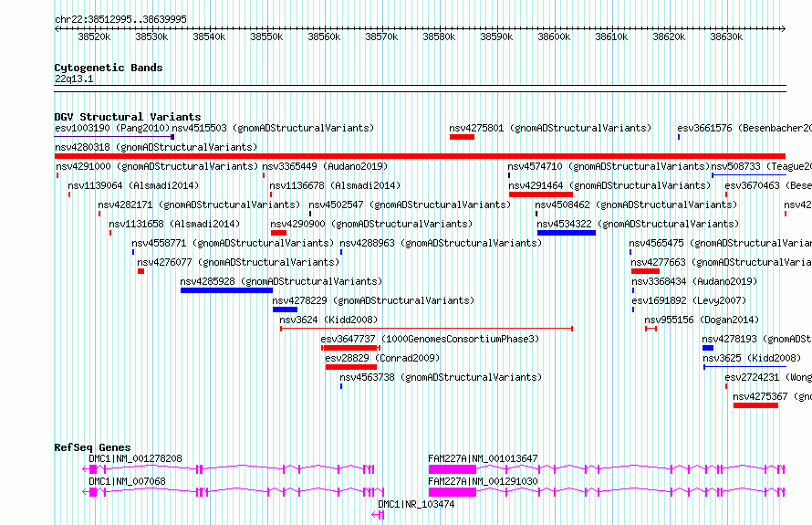Image resolution: width=812 pixels, height=525 pixels.
Task: Open the nsv4574710 variant label
Action: tap(609, 166)
